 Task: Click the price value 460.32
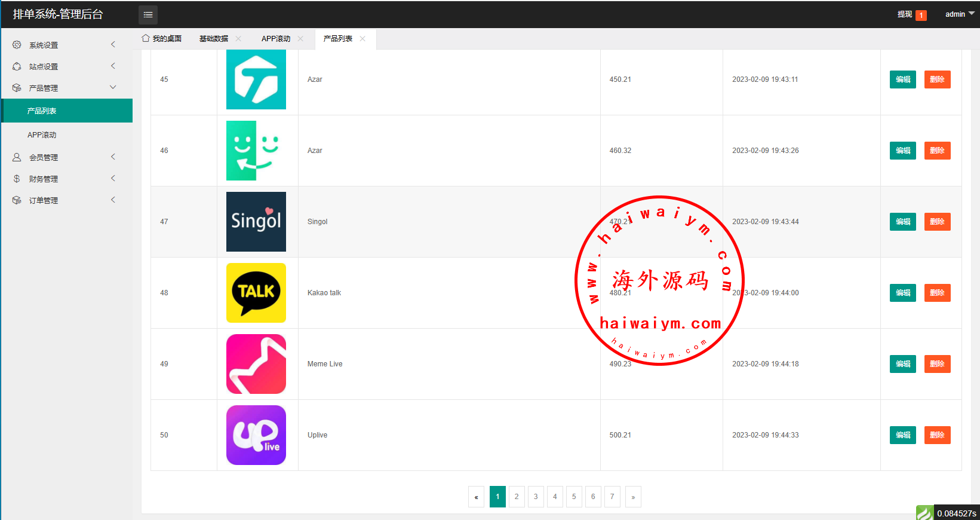tap(620, 151)
